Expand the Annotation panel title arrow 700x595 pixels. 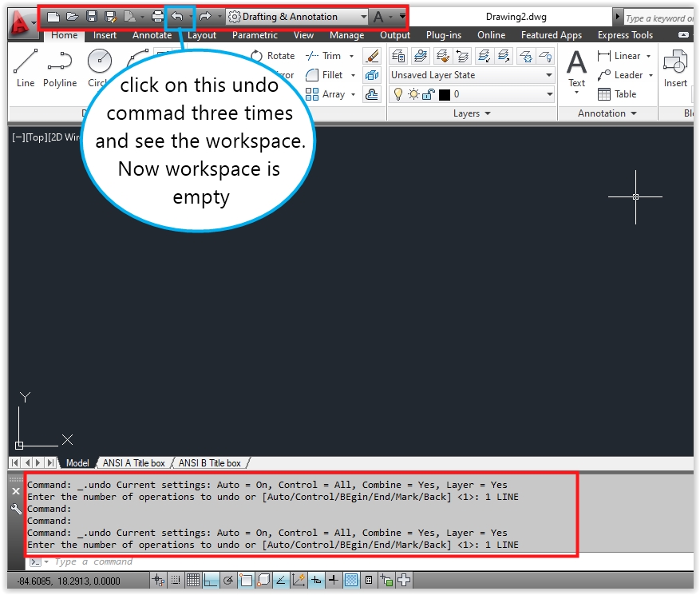point(634,113)
